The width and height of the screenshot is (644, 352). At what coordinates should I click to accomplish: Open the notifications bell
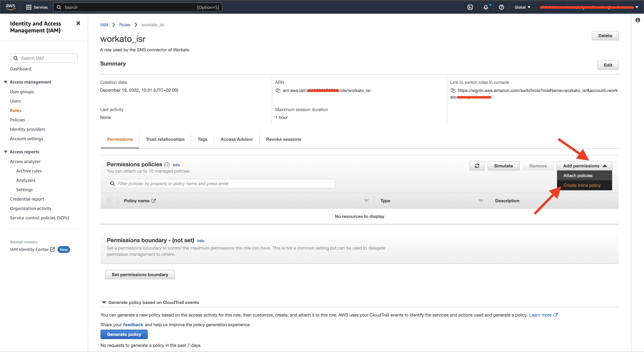click(x=486, y=7)
